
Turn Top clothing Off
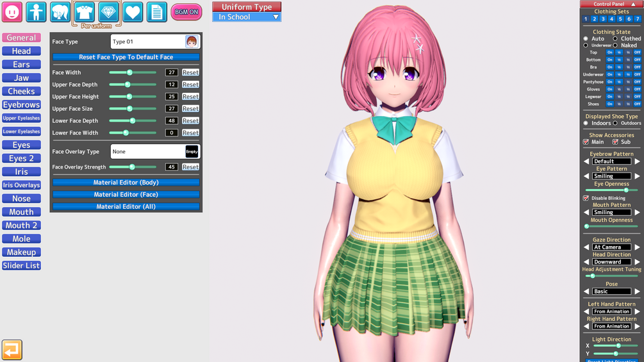click(x=637, y=53)
